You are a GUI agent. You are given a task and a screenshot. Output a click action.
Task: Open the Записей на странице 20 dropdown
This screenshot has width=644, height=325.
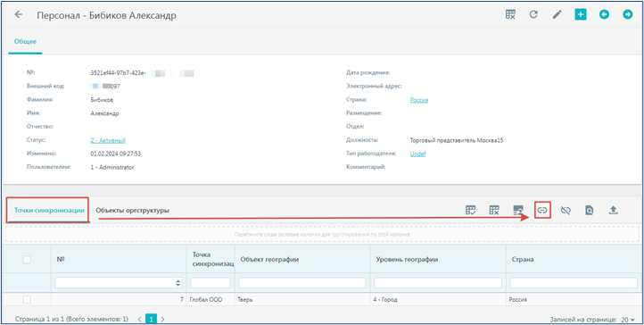(628, 320)
